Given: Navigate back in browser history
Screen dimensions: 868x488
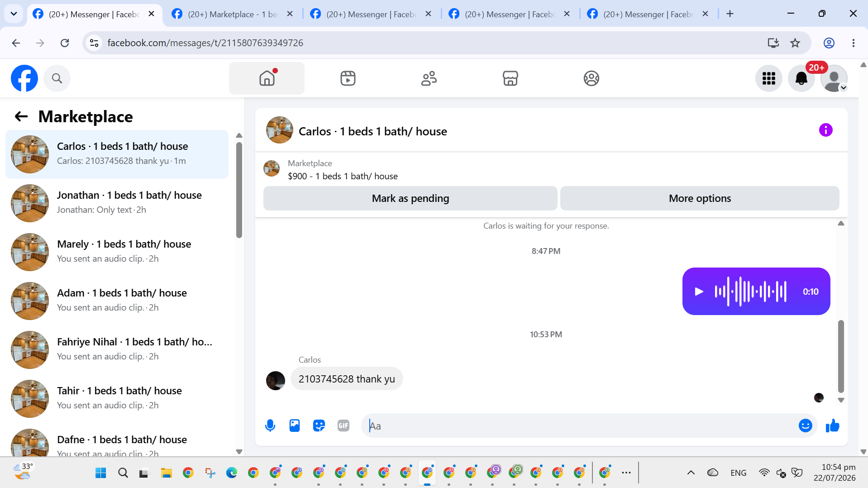Looking at the screenshot, I should 16,43.
